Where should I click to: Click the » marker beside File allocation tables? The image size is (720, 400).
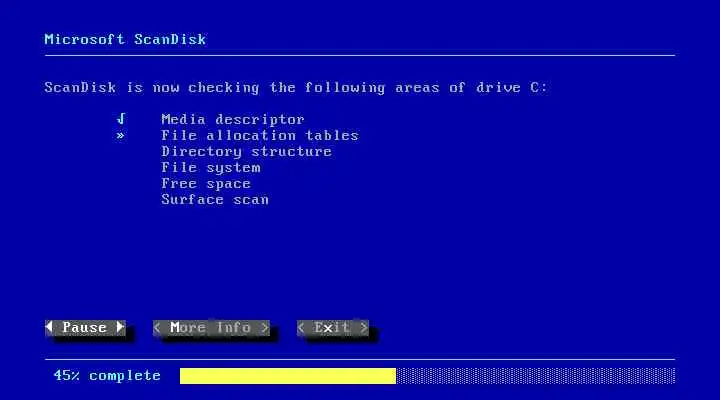[x=120, y=135]
